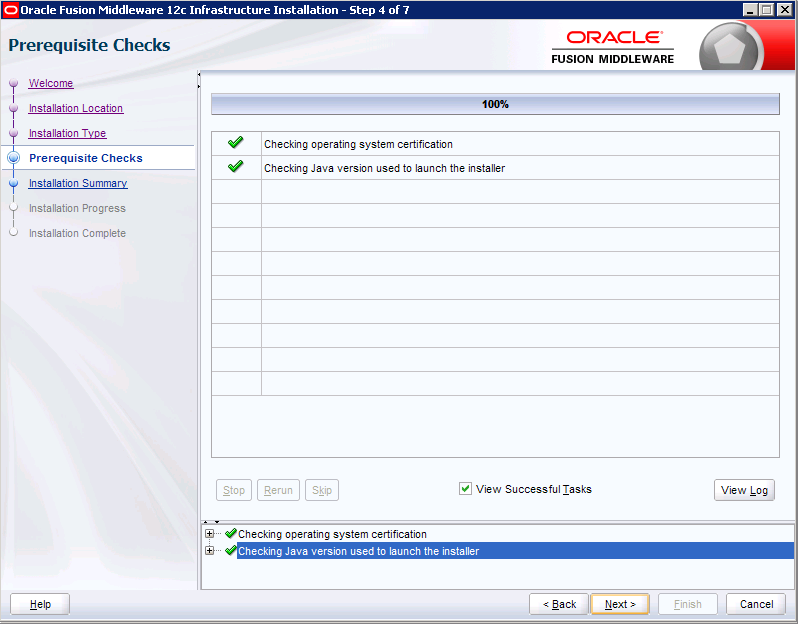Click the Skip button
Image resolution: width=798 pixels, height=624 pixels.
click(322, 490)
